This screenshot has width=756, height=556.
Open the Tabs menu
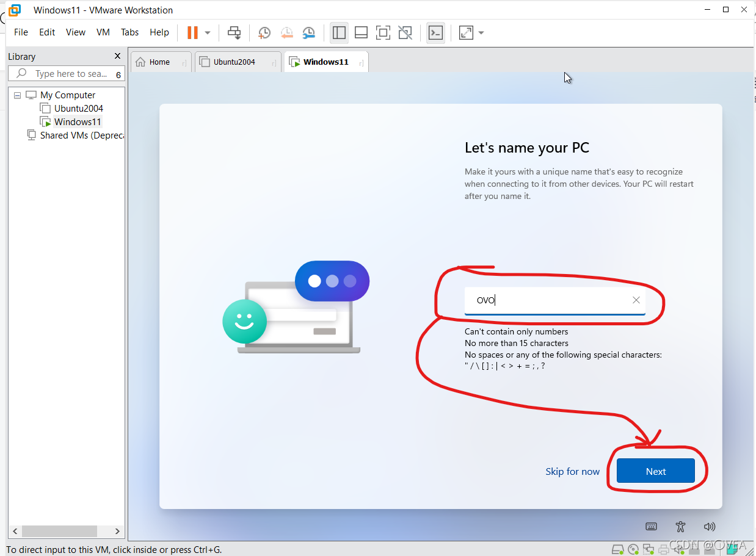click(129, 32)
